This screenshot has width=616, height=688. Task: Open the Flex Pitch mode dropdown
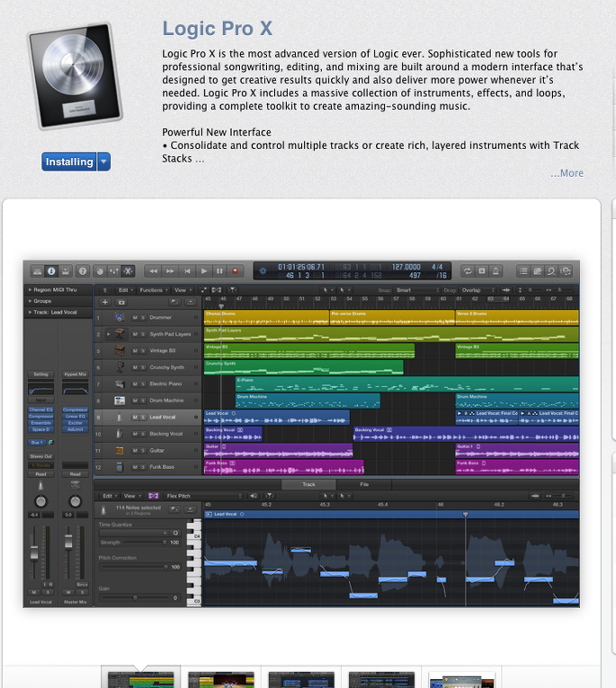pyautogui.click(x=204, y=496)
